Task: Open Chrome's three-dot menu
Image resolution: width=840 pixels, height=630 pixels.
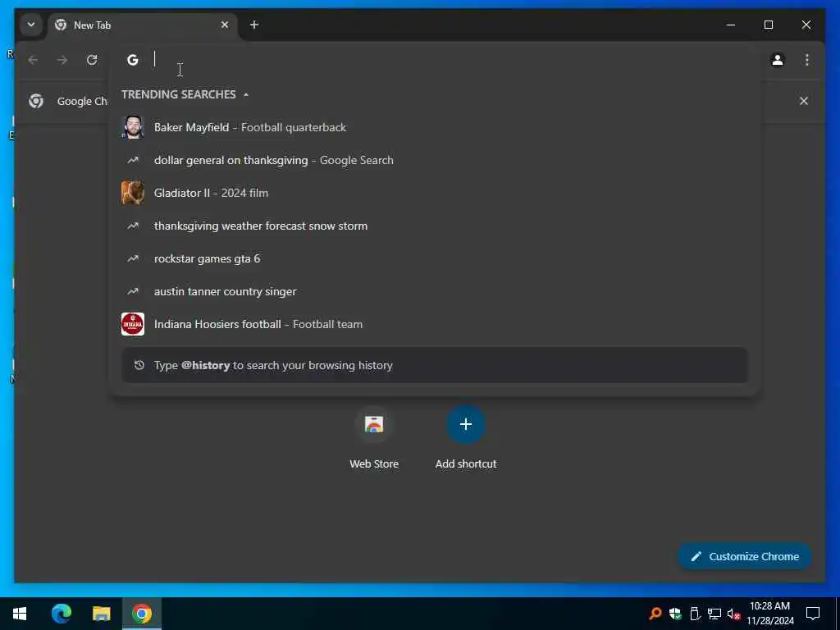Action: [x=807, y=60]
